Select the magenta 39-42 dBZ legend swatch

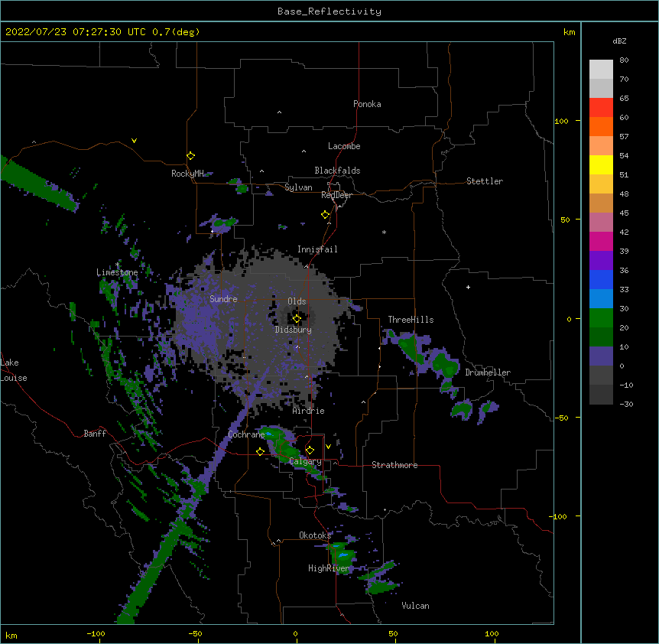(x=601, y=241)
